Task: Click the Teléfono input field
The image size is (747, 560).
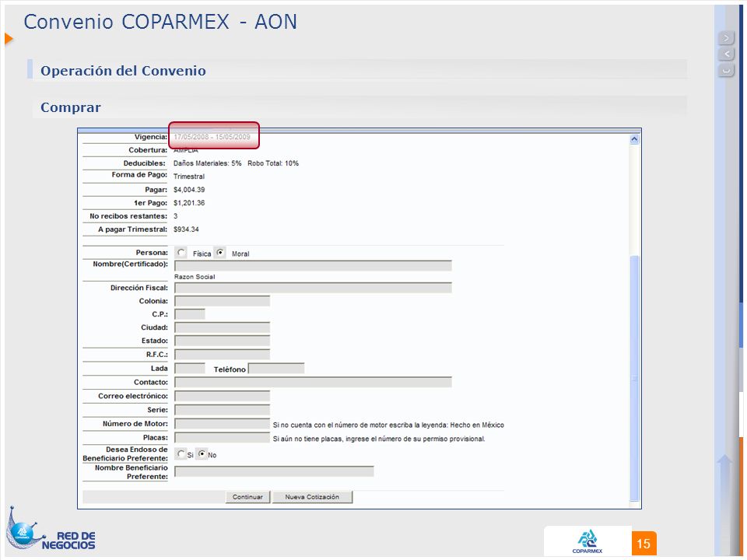Action: point(276,369)
